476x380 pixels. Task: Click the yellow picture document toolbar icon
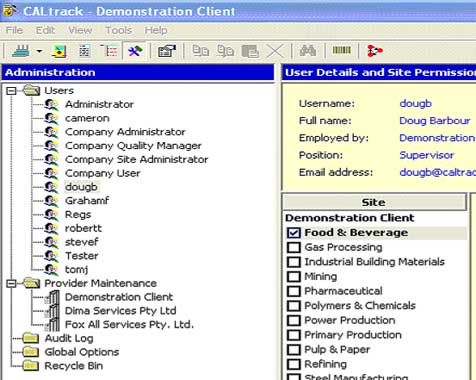point(59,51)
